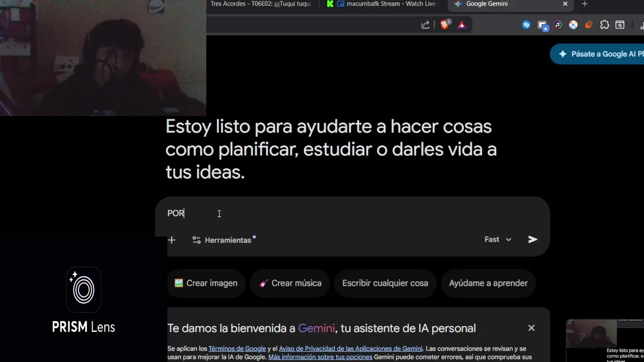Open Más información sobre tus opciones link

click(320, 357)
